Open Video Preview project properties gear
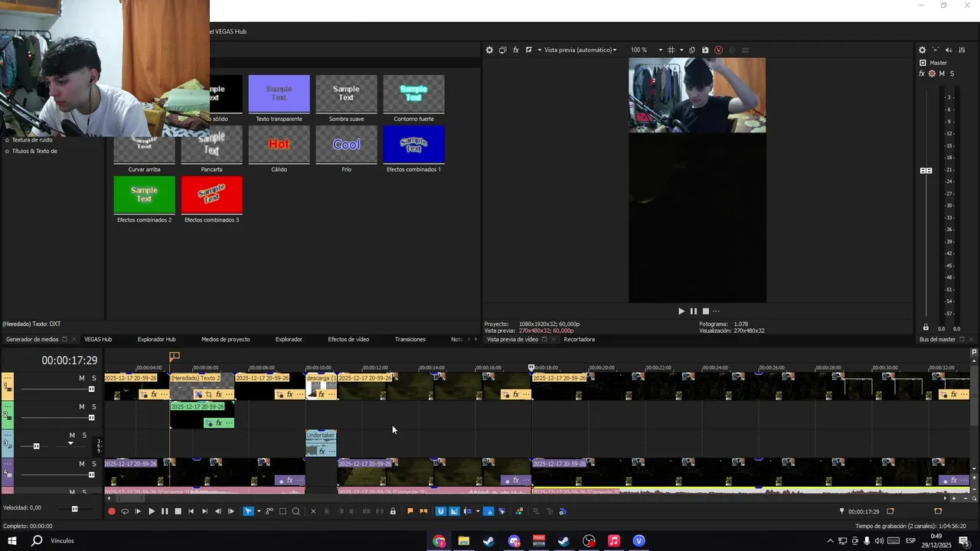This screenshot has width=980, height=551. click(489, 50)
